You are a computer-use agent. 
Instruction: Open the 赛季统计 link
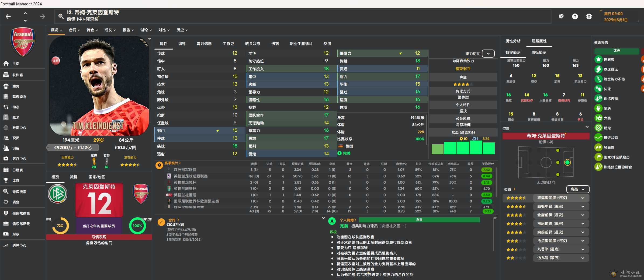[x=172, y=163]
